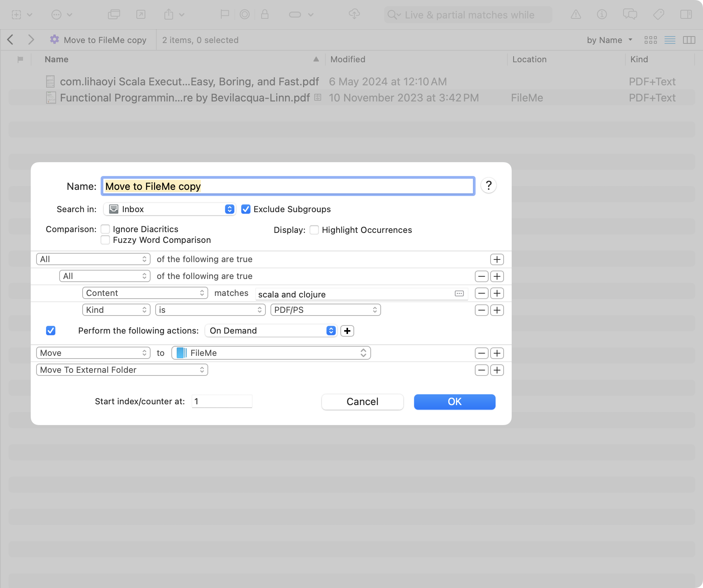Enable Fuzzy Word Comparison
The image size is (703, 588).
105,240
